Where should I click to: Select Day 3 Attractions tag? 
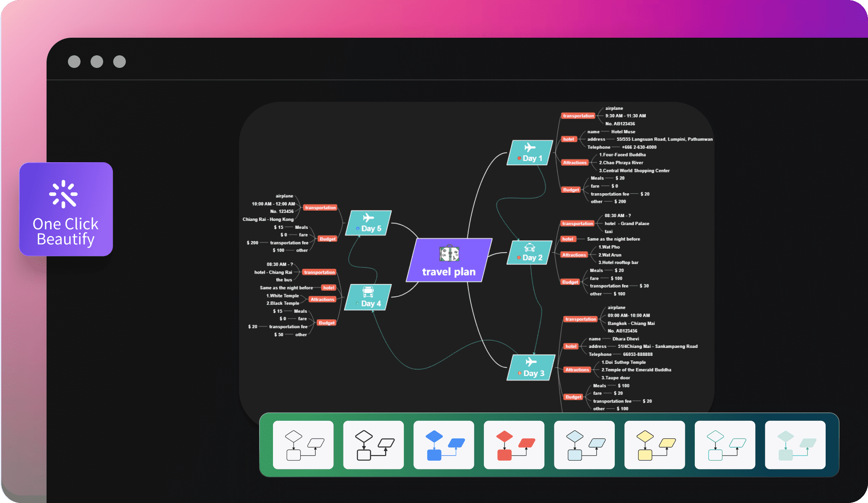[577, 370]
